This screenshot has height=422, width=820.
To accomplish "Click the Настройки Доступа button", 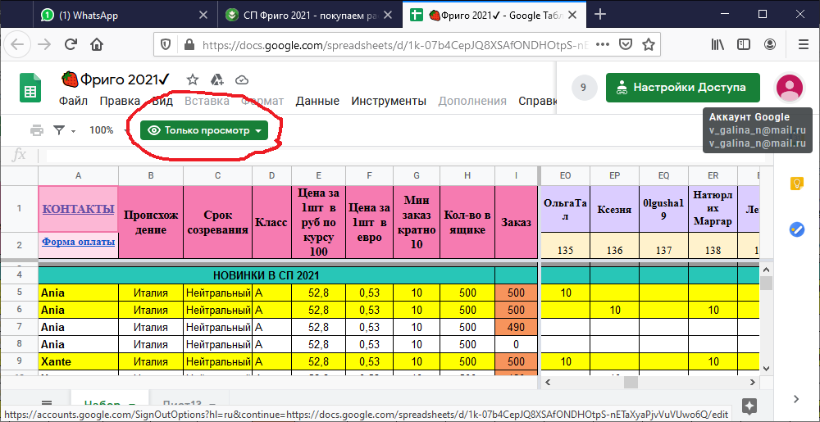I will tap(683, 87).
